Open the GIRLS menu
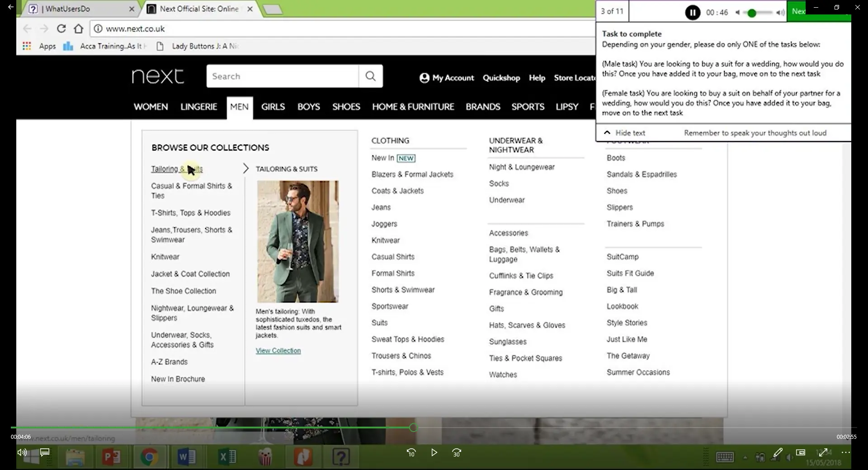The image size is (868, 470). (273, 107)
